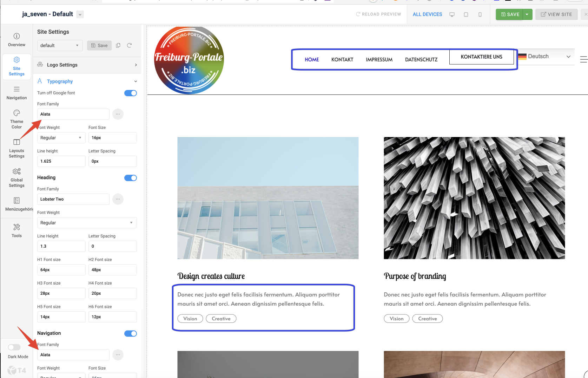This screenshot has width=588, height=378.
Task: Click the VIEW SITE button
Action: (556, 14)
